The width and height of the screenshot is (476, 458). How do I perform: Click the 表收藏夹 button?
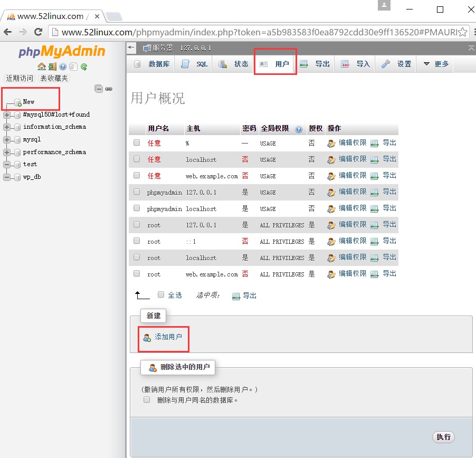[x=54, y=78]
